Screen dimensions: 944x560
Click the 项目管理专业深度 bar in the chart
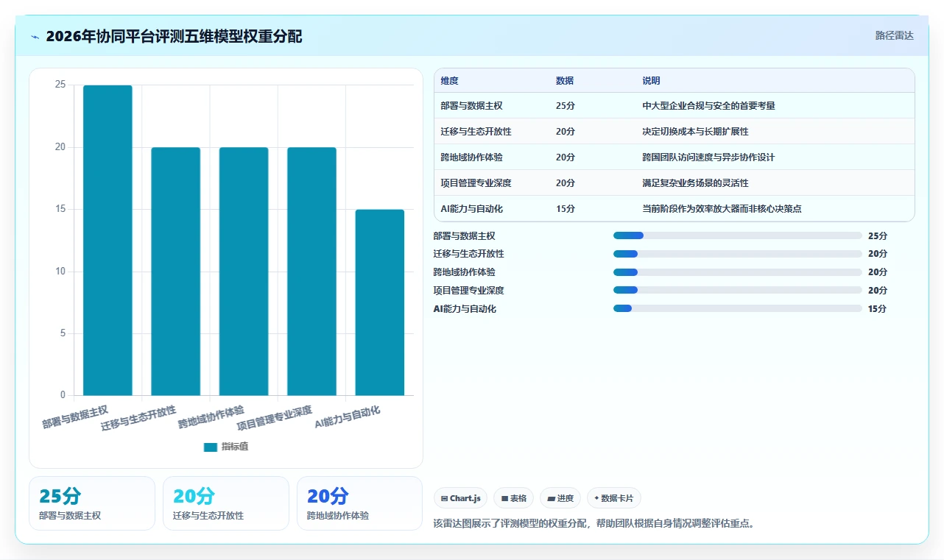click(x=311, y=272)
